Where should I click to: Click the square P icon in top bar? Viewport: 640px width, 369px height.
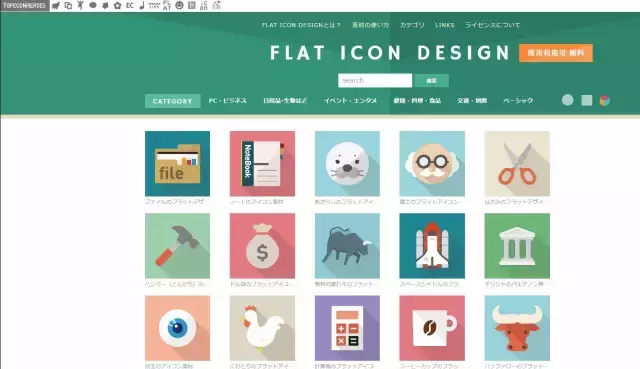click(x=191, y=6)
